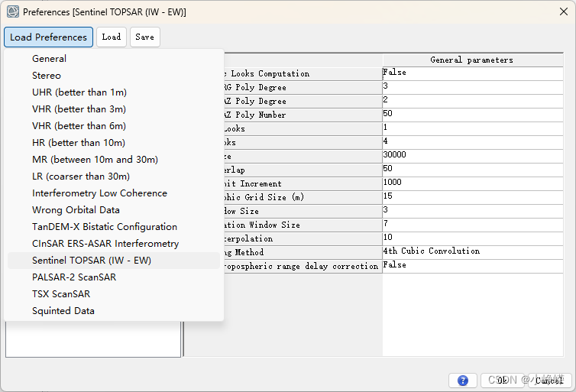The height and width of the screenshot is (392, 576).
Task: Choose Interferometry Low Coherence preset
Action: point(114,193)
